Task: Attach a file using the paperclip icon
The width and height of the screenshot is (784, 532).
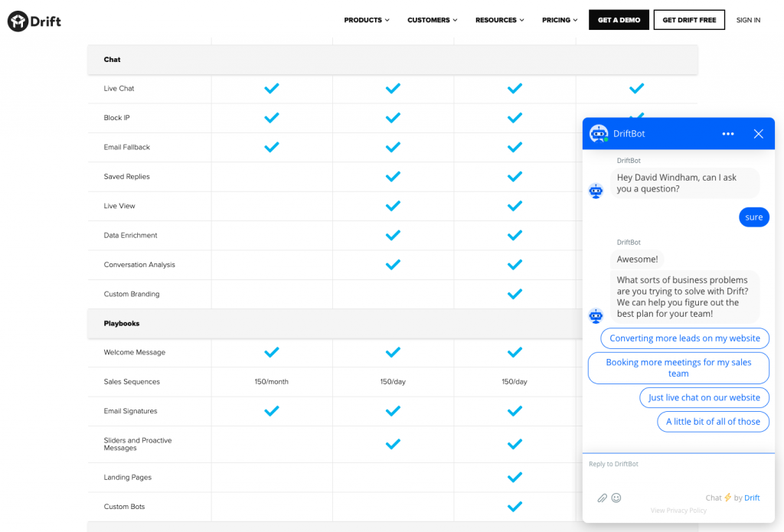Action: [x=602, y=498]
